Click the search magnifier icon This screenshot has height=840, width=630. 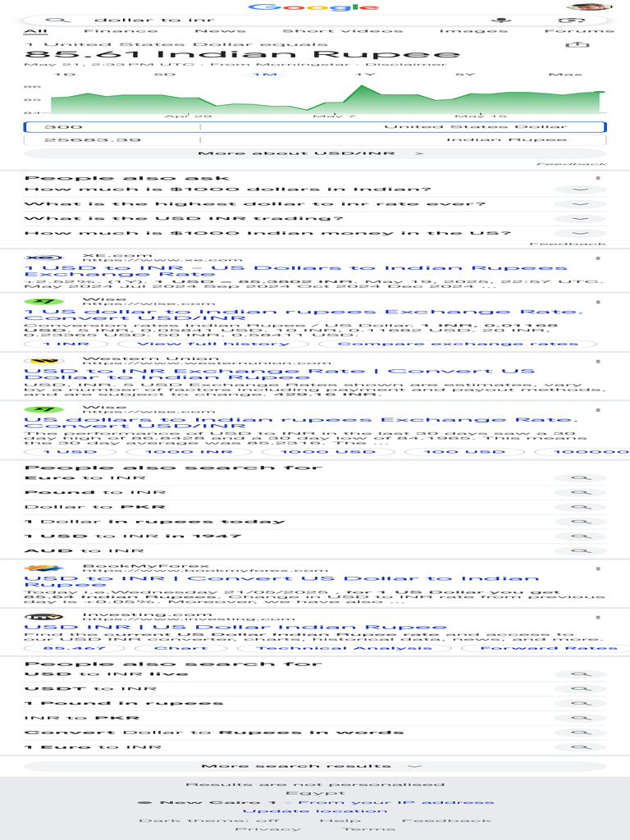58,20
